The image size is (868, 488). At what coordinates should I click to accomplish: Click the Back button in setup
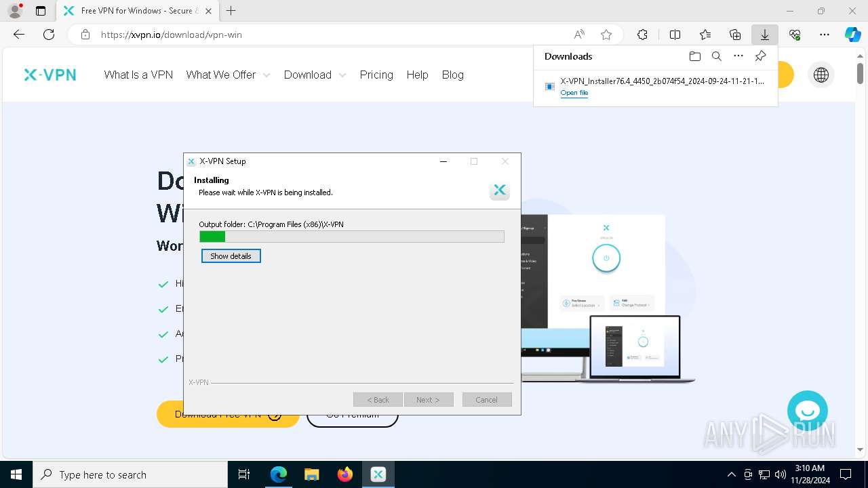point(378,400)
